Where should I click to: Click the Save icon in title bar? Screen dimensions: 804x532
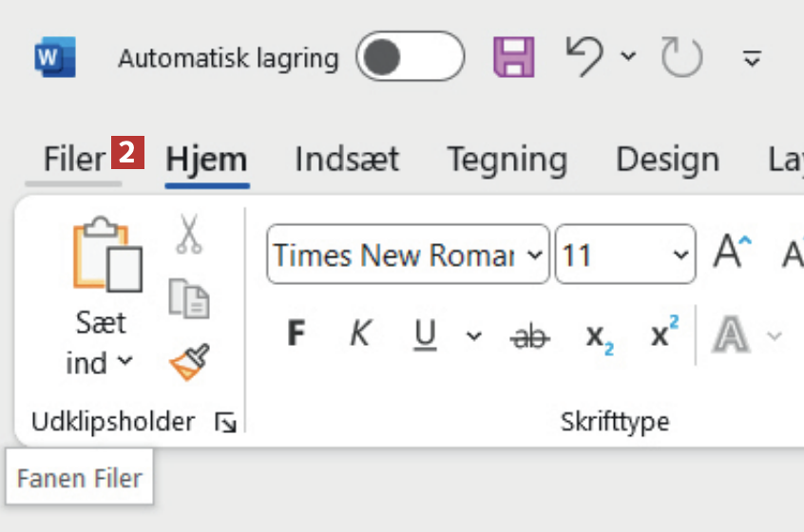(513, 57)
